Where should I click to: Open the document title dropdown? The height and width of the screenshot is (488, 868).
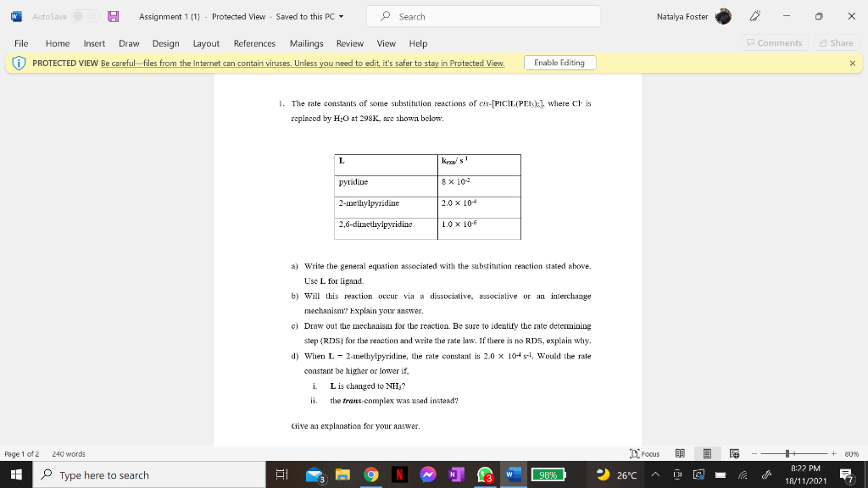(x=342, y=16)
